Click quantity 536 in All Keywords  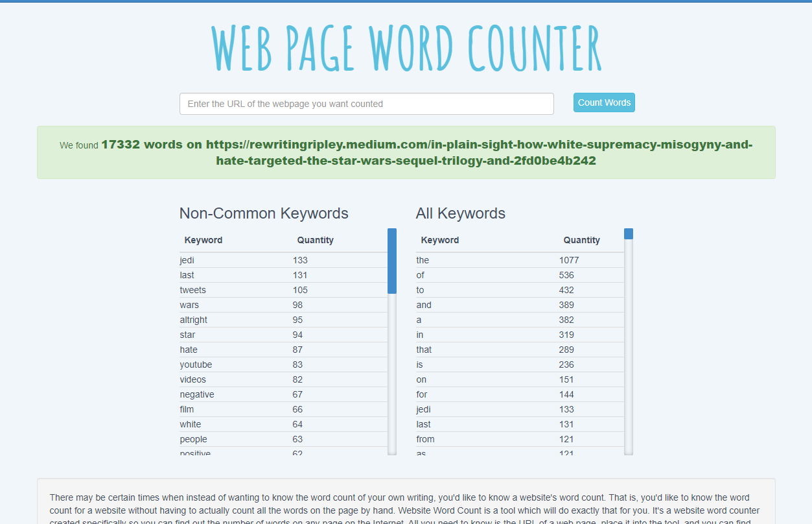pyautogui.click(x=566, y=275)
